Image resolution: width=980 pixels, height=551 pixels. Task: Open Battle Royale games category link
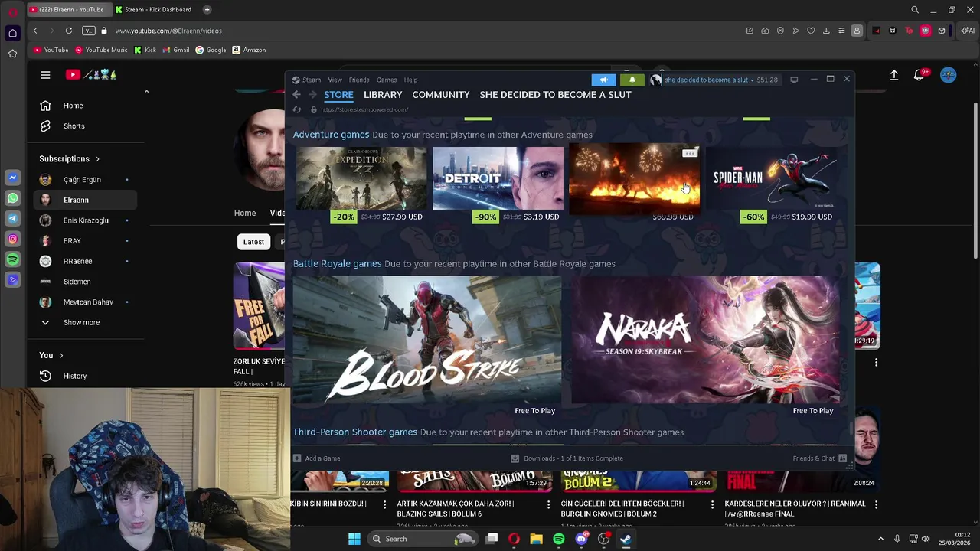(337, 263)
